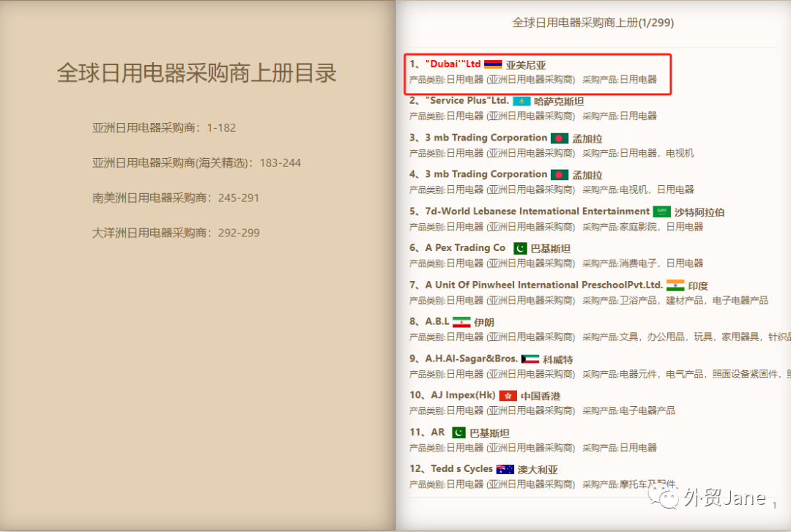Click the Bangladesh flag in entry 4
Image resolution: width=791 pixels, height=532 pixels.
(560, 175)
